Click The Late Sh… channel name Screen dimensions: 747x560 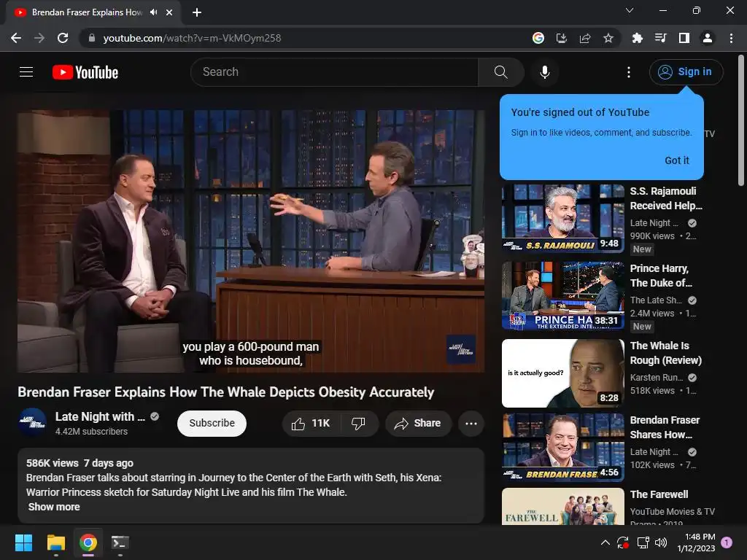click(x=656, y=300)
